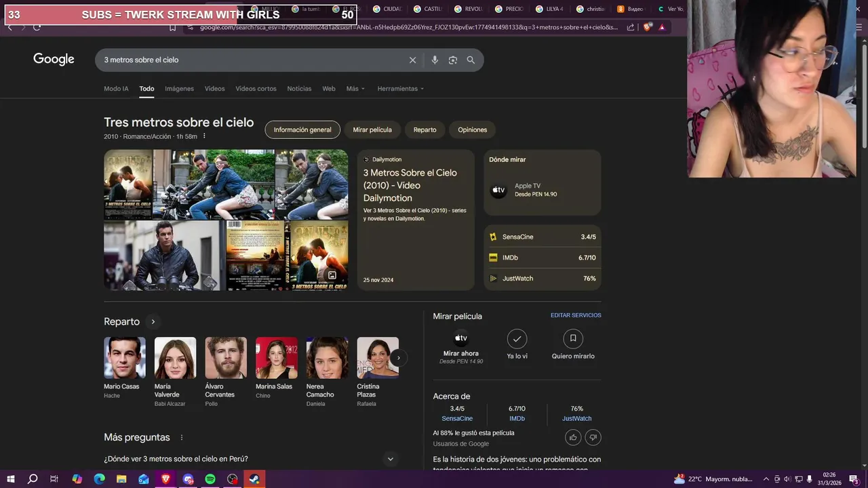This screenshot has height=488, width=868.
Task: Open the three-dot menu next to Más preguntas
Action: [182, 438]
